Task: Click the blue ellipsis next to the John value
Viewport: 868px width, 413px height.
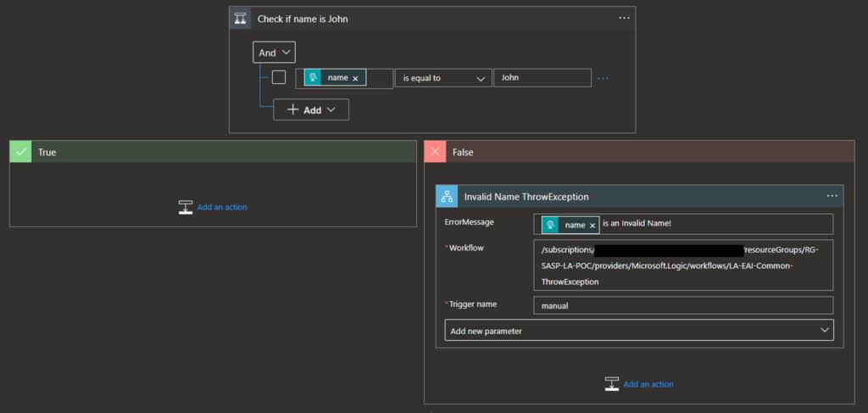Action: (x=603, y=78)
